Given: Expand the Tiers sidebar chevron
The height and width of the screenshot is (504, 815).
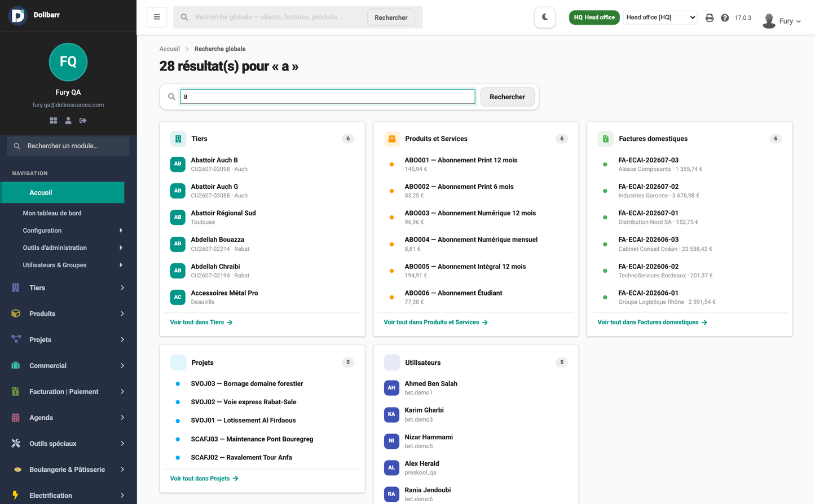Looking at the screenshot, I should [122, 288].
